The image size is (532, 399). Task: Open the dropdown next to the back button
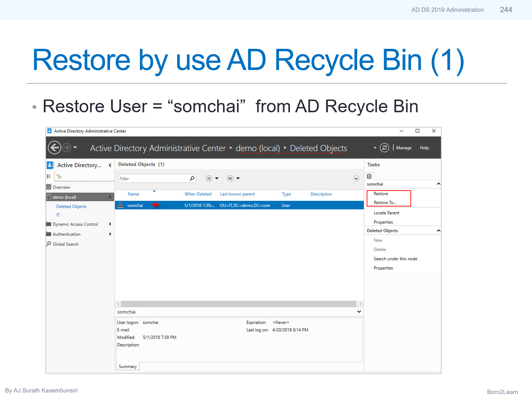pos(75,147)
